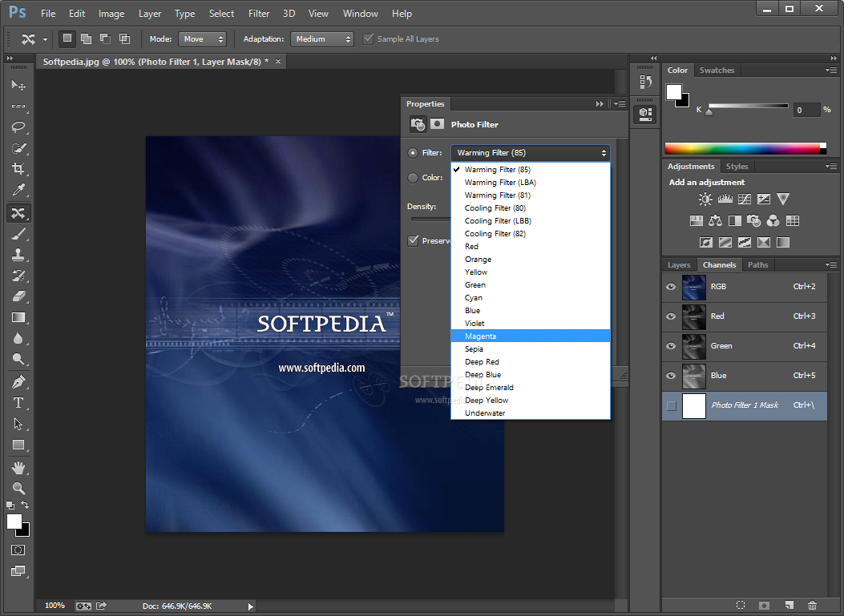Select the Hand tool
The width and height of the screenshot is (844, 616).
coord(18,468)
